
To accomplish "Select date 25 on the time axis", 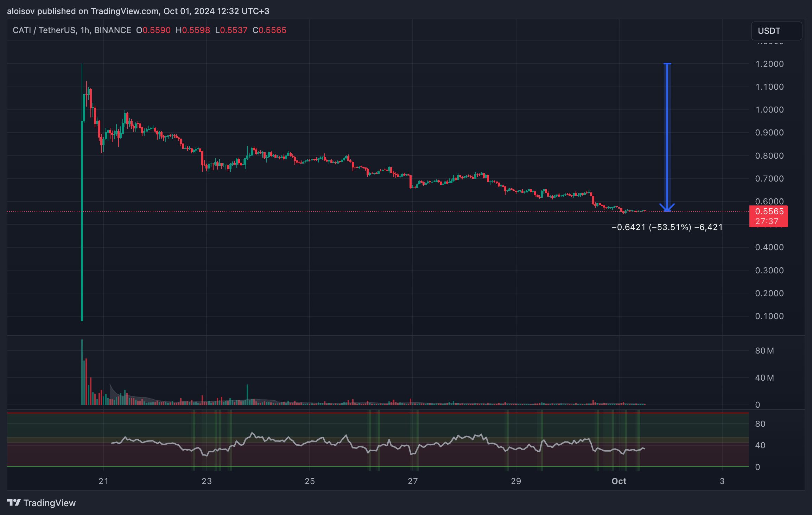I will [310, 481].
